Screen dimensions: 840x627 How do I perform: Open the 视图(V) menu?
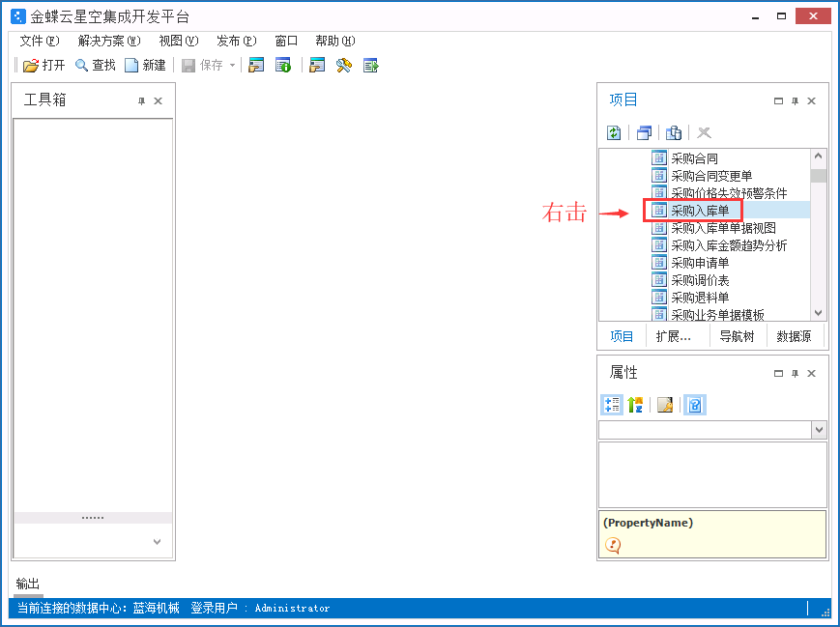coord(179,41)
